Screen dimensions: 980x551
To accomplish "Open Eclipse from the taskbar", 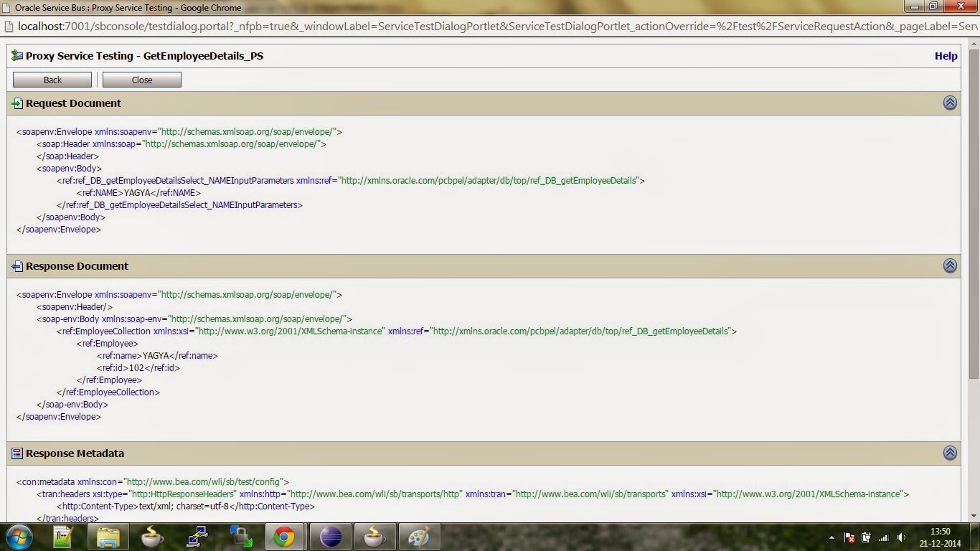I will coord(331,537).
